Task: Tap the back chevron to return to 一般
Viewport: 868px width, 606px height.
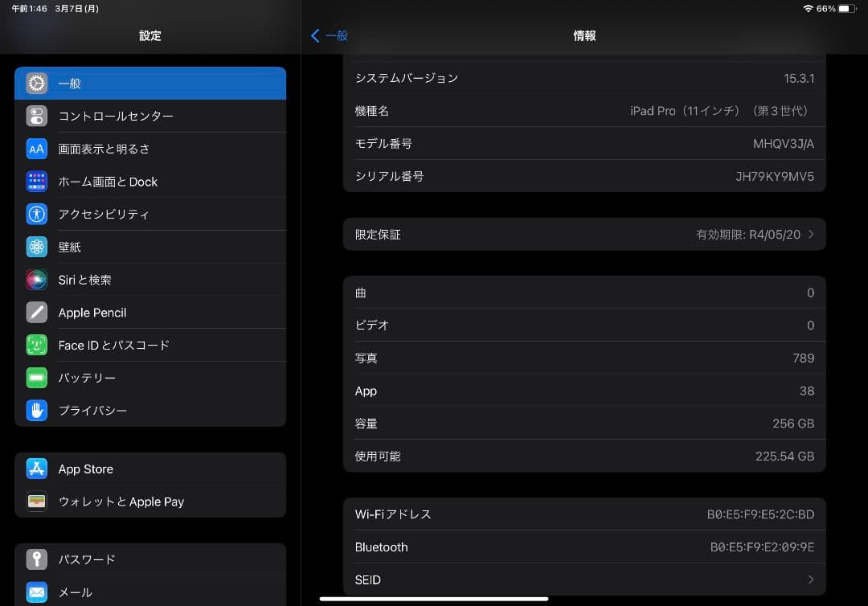Action: pyautogui.click(x=316, y=35)
